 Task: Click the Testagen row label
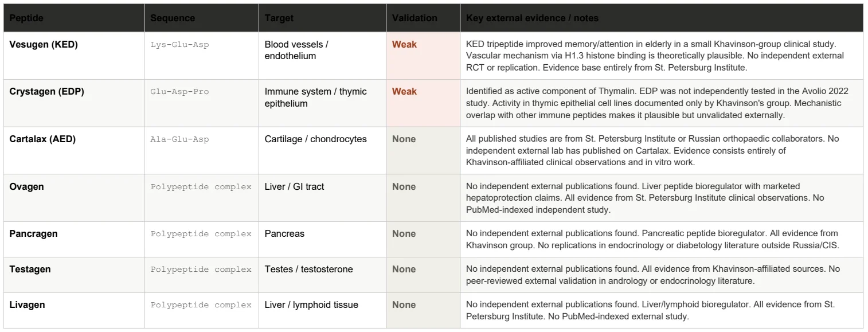click(30, 269)
